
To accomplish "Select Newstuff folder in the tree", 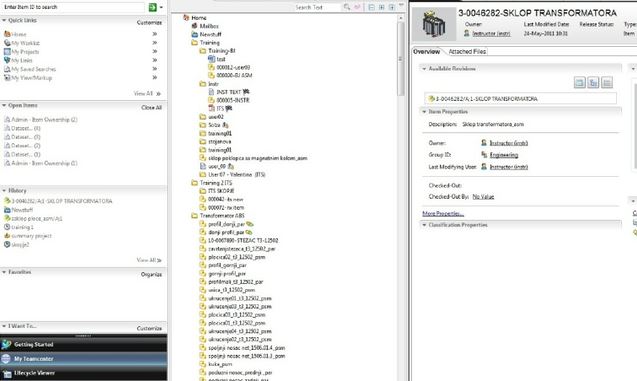I will [206, 35].
